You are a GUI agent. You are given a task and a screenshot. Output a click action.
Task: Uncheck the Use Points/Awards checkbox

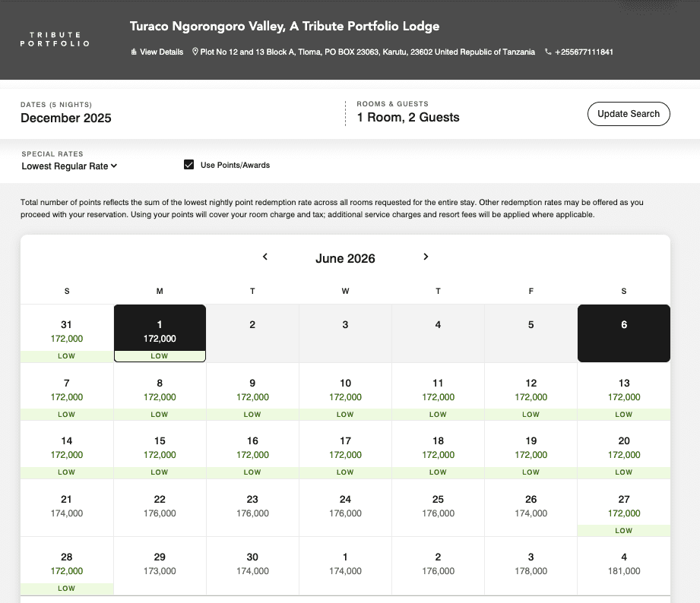pyautogui.click(x=189, y=165)
